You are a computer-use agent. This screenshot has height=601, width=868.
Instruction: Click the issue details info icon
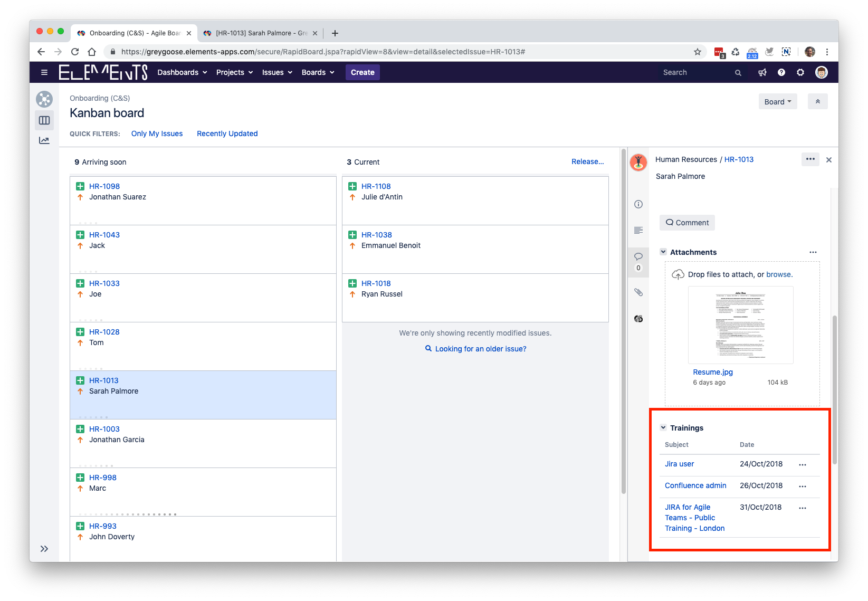[x=638, y=204]
